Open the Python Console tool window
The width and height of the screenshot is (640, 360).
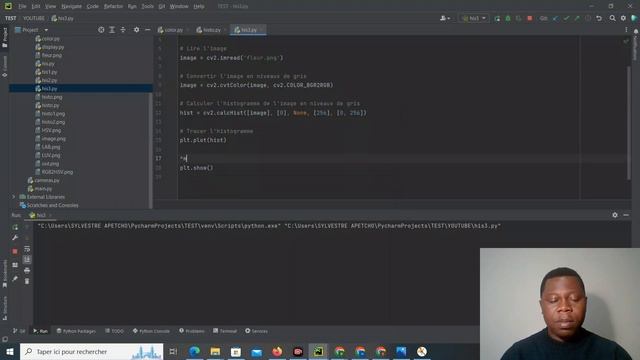pos(151,331)
